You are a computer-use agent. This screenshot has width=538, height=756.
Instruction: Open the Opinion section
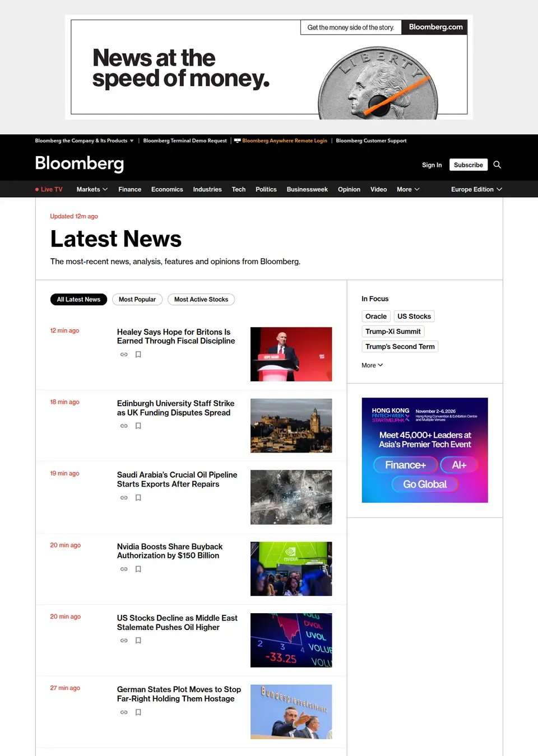tap(349, 189)
